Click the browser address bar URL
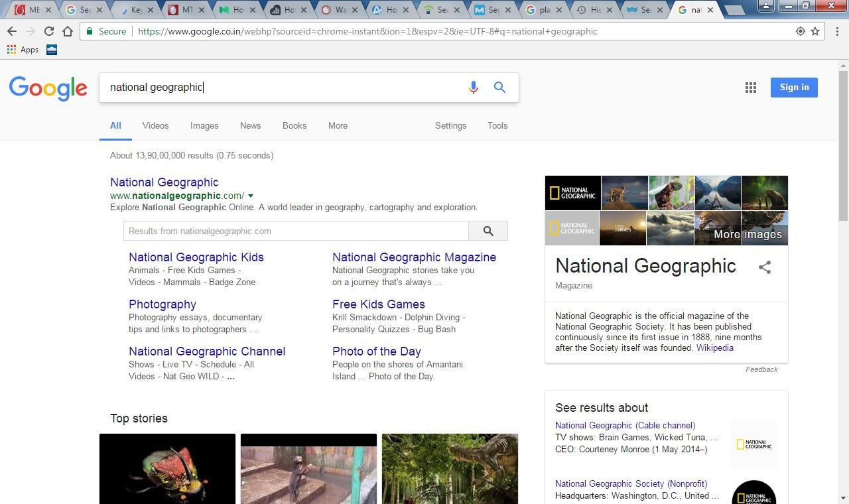 coord(367,31)
